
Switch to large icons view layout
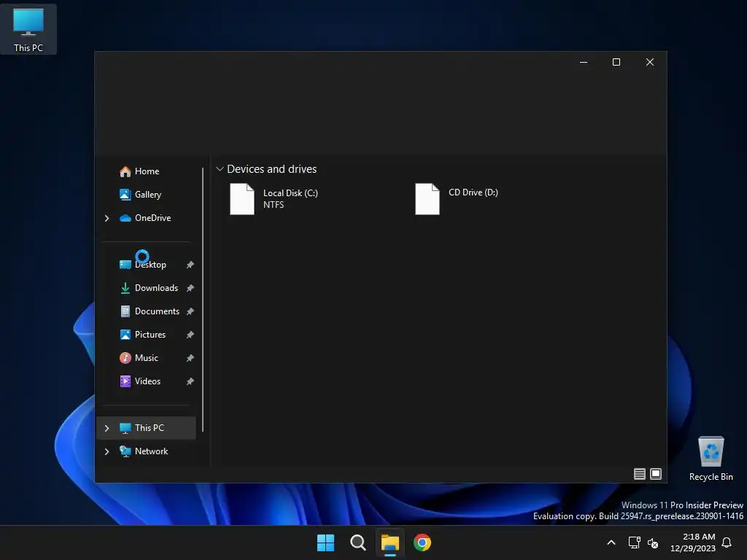pos(656,474)
